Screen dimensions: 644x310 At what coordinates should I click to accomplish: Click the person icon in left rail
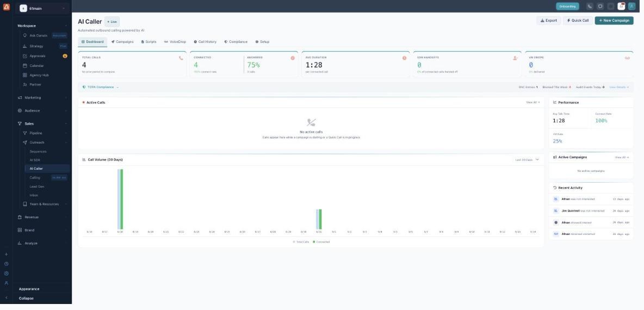6,283
